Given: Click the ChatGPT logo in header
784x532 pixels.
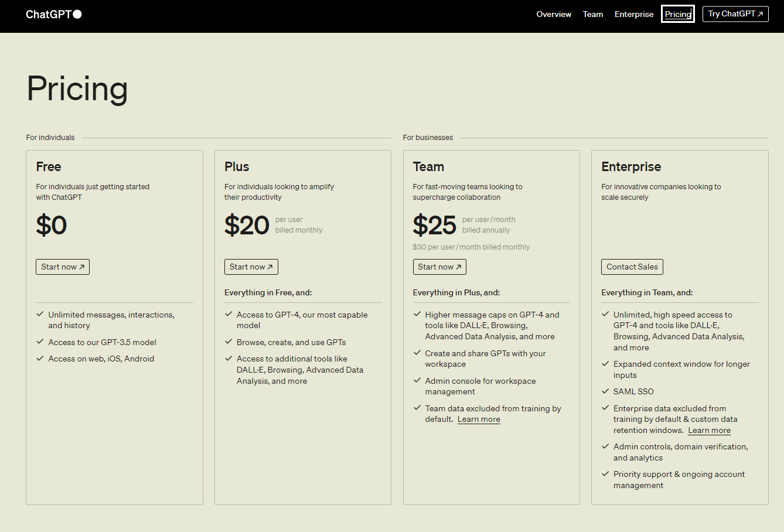Looking at the screenshot, I should click(x=49, y=14).
